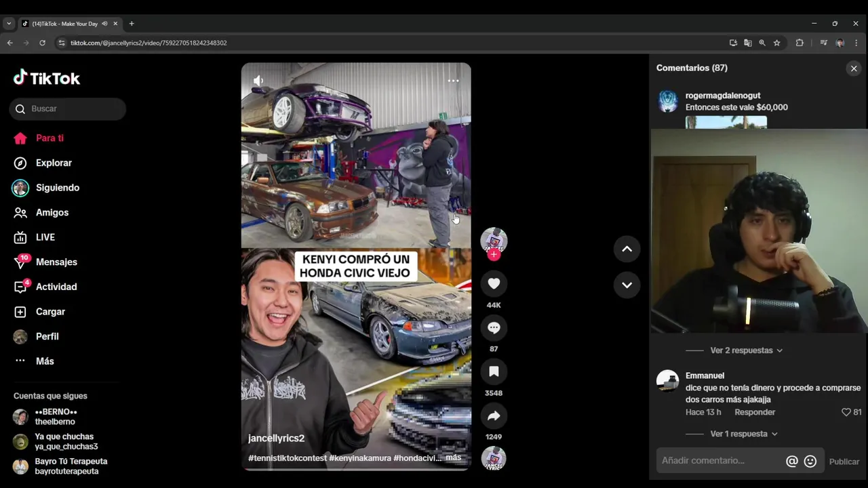Click the Buscar search field
Image resolution: width=868 pixels, height=488 pixels.
(x=68, y=108)
